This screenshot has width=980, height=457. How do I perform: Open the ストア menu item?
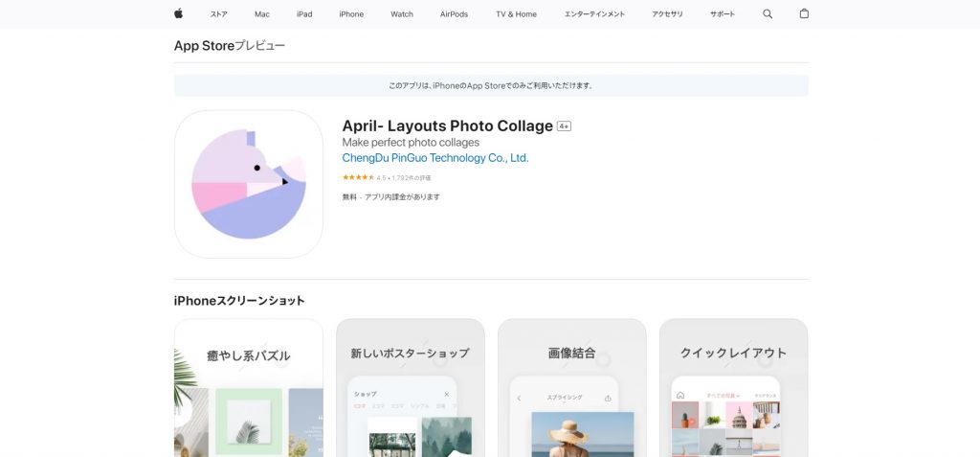219,14
